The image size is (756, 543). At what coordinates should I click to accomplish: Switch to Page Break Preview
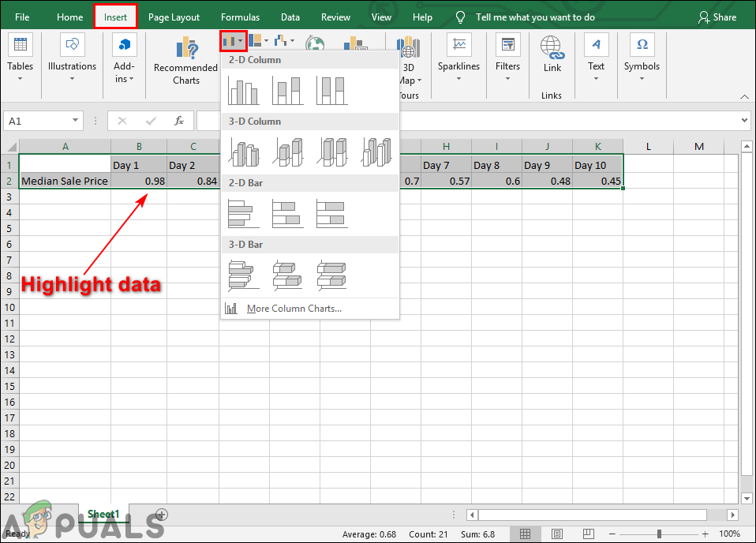coord(588,534)
